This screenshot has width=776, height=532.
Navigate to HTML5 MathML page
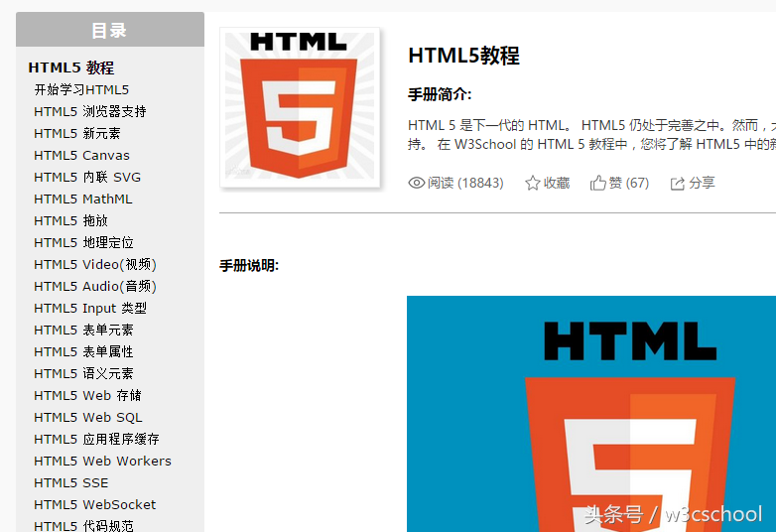coord(82,199)
